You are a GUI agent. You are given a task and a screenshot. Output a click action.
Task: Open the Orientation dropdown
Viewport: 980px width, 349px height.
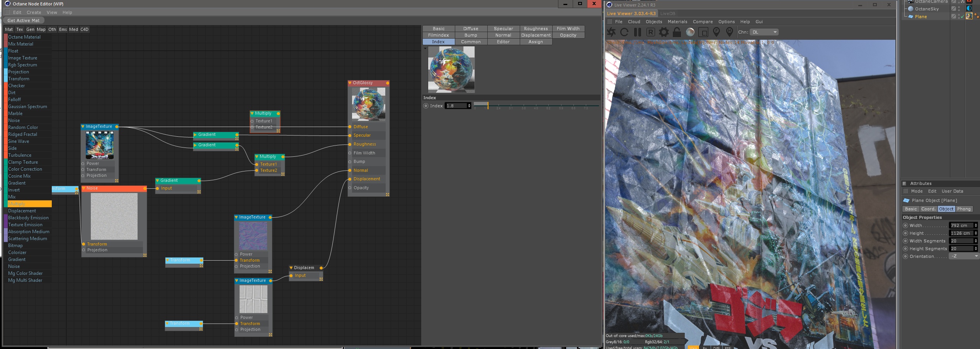964,256
